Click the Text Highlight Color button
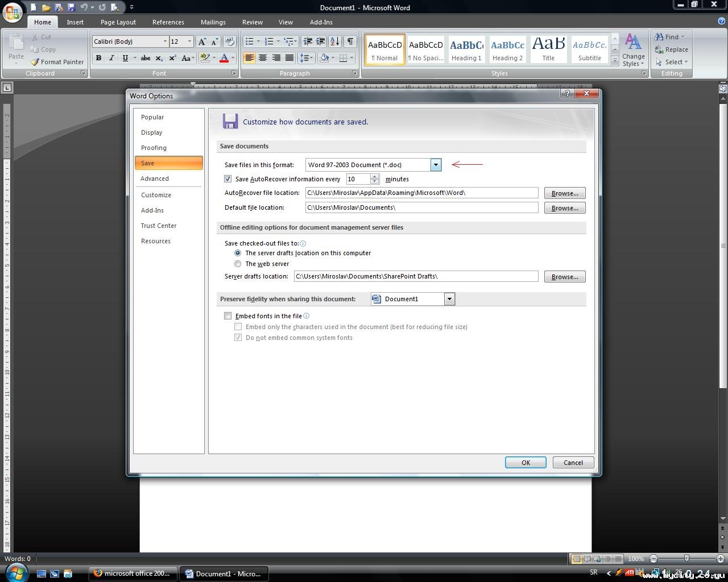This screenshot has height=582, width=728. 205,58
